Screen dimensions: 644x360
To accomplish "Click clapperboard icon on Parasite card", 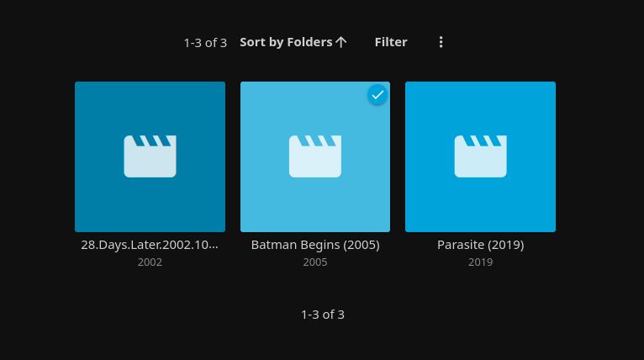I will coord(480,156).
